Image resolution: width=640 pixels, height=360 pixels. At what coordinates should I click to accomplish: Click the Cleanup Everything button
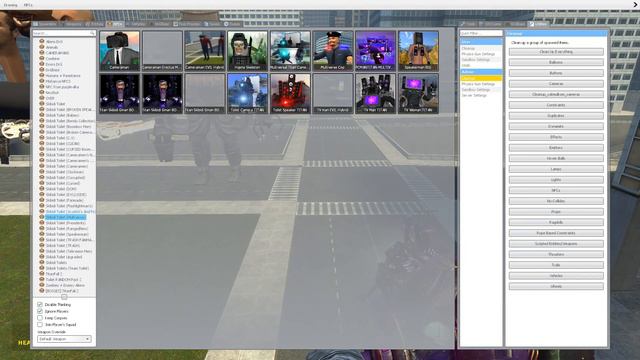click(556, 52)
